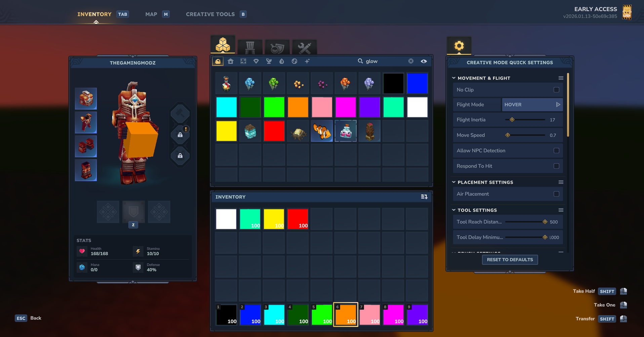Open the quick settings gear tab
Viewport: 644px width, 337px height.
459,46
